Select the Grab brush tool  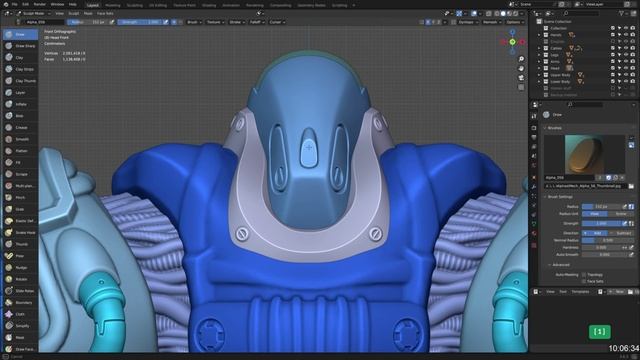tap(20, 209)
